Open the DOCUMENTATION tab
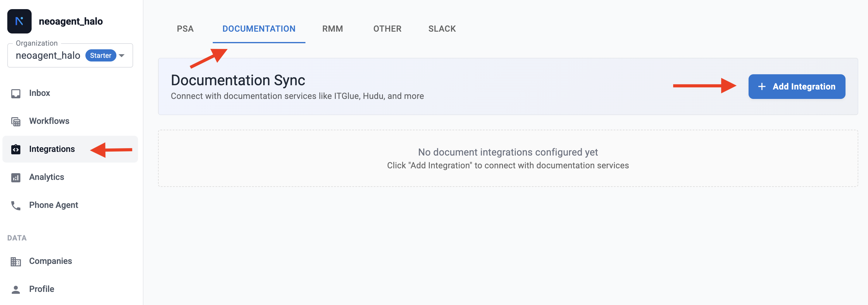 (x=259, y=29)
